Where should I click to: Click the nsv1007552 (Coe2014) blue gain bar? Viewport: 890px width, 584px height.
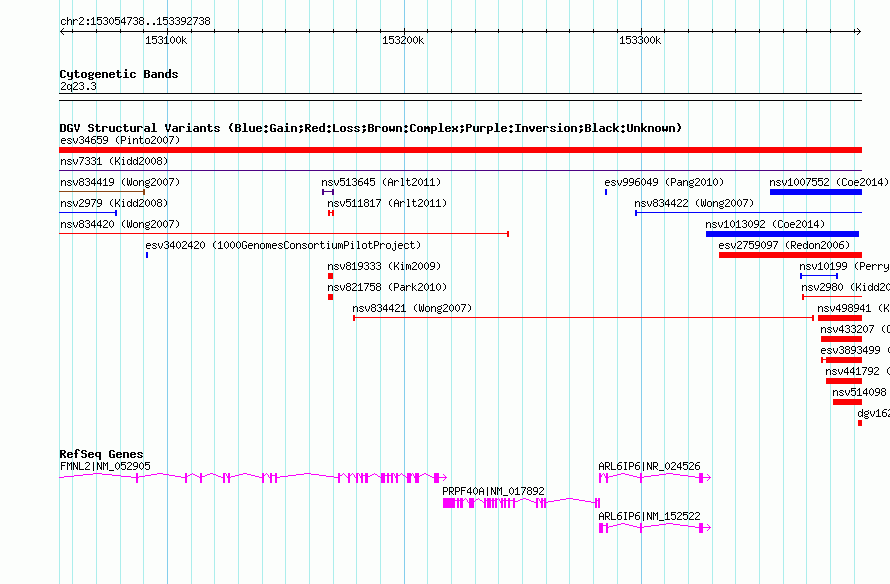[816, 192]
